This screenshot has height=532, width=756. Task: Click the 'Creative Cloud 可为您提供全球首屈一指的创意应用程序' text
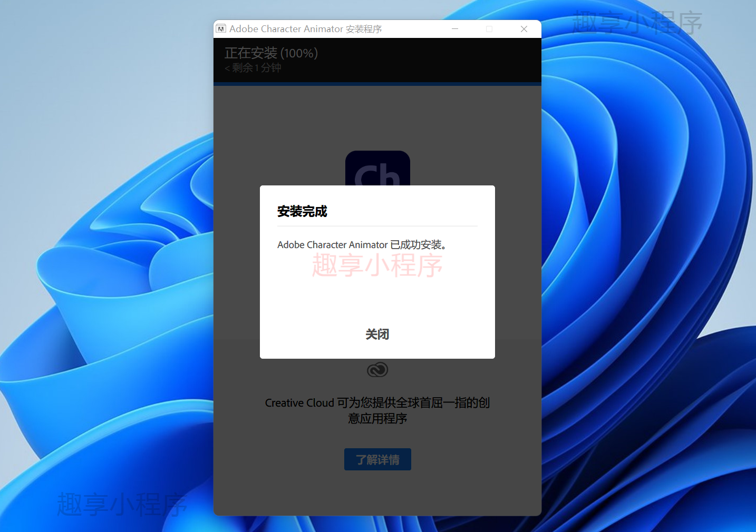pyautogui.click(x=377, y=410)
